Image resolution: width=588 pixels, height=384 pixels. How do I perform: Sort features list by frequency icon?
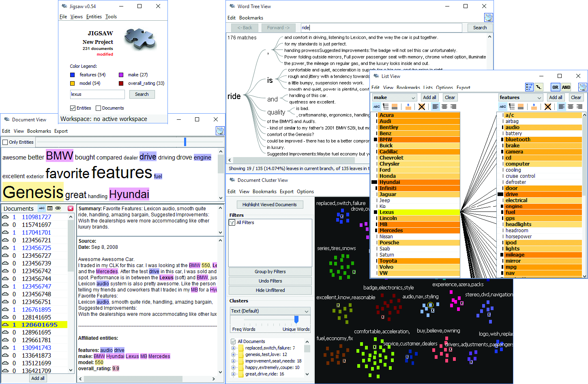[x=512, y=107]
